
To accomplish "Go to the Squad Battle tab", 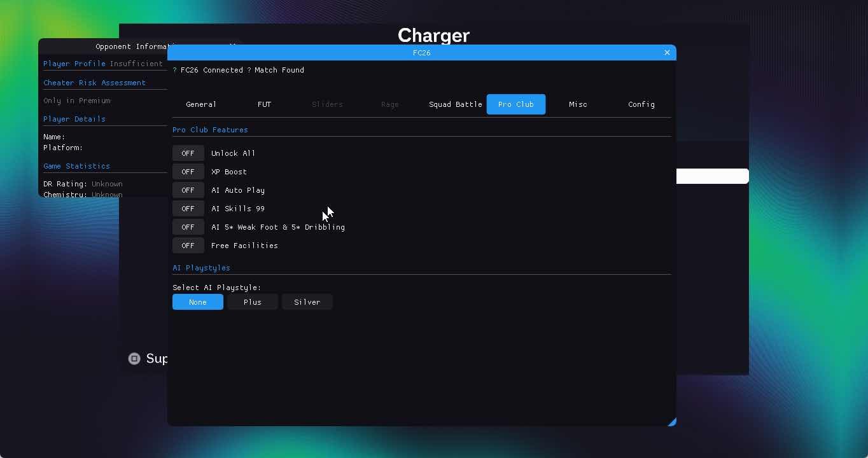I will pyautogui.click(x=455, y=104).
